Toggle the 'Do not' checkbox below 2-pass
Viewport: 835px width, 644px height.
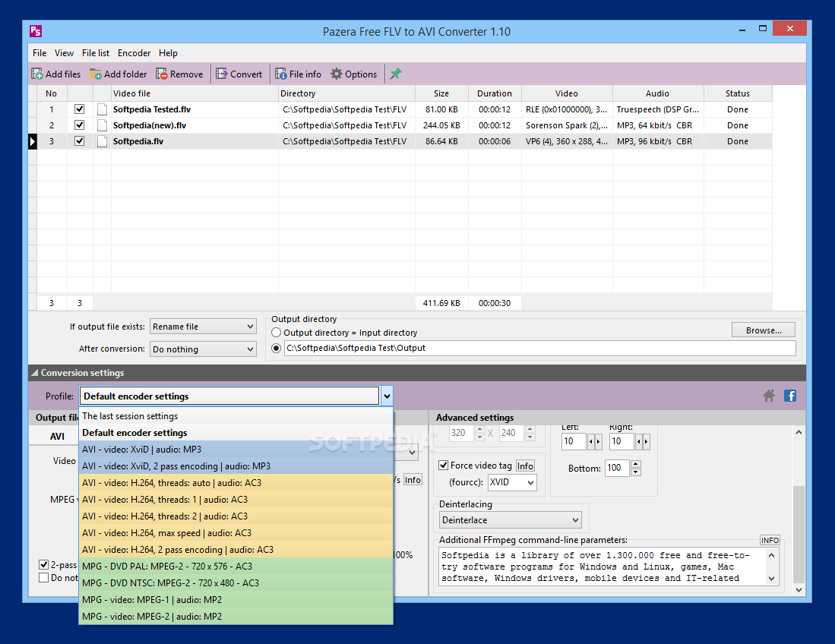click(44, 577)
